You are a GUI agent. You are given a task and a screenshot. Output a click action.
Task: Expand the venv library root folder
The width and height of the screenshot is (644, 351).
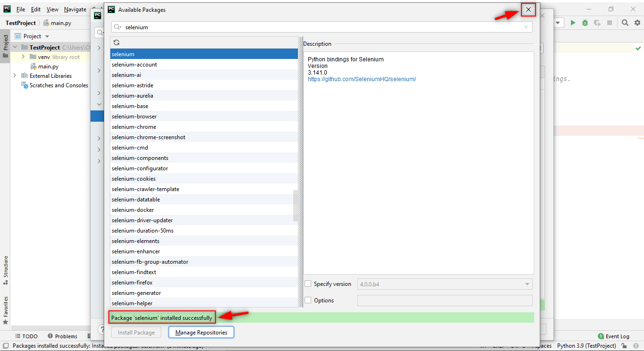pyautogui.click(x=23, y=57)
